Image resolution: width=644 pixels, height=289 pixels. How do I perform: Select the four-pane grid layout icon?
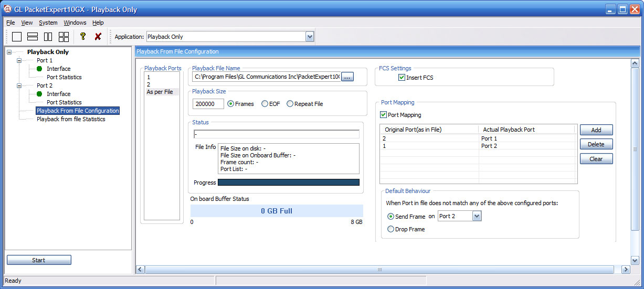coord(64,37)
